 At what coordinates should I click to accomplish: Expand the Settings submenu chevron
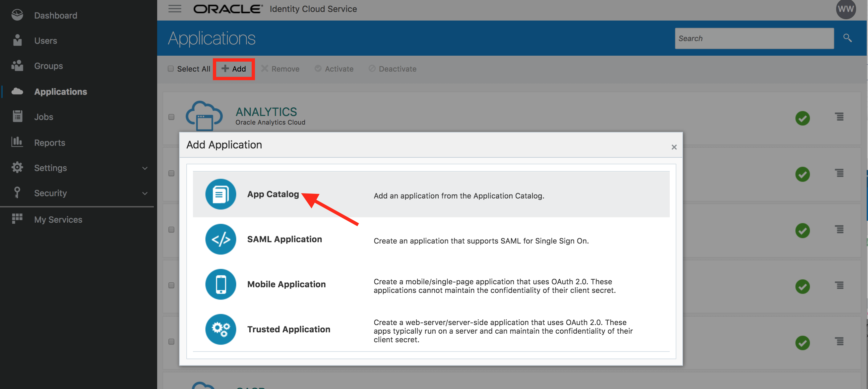[x=145, y=168]
